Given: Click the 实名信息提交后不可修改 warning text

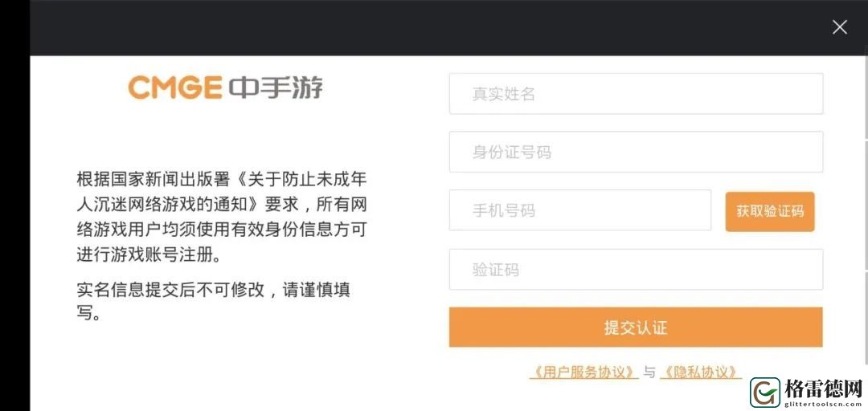Looking at the screenshot, I should tap(214, 302).
